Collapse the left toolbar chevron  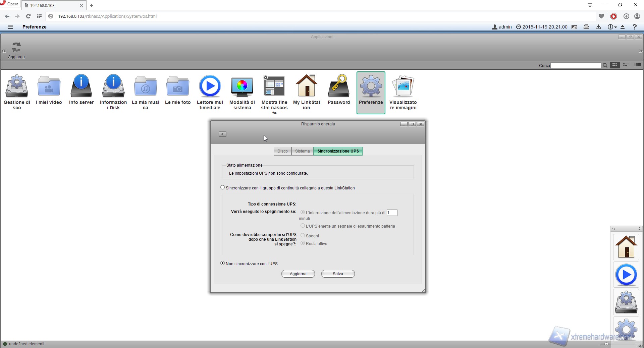click(x=4, y=51)
